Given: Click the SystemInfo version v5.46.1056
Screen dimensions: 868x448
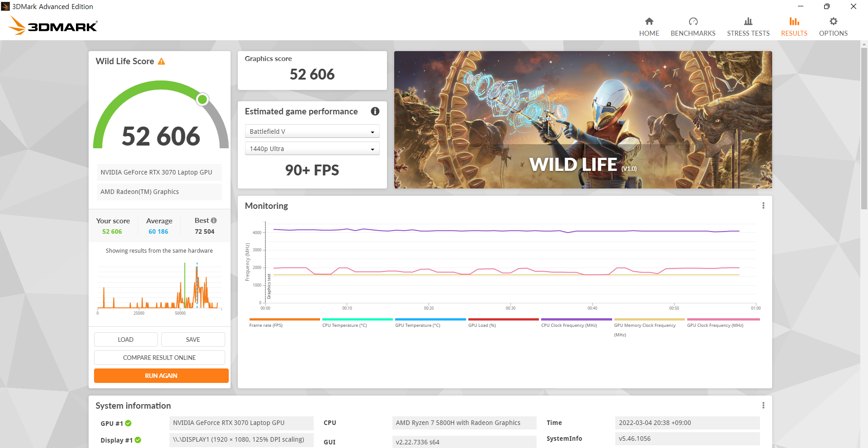Looking at the screenshot, I should 687,439.
